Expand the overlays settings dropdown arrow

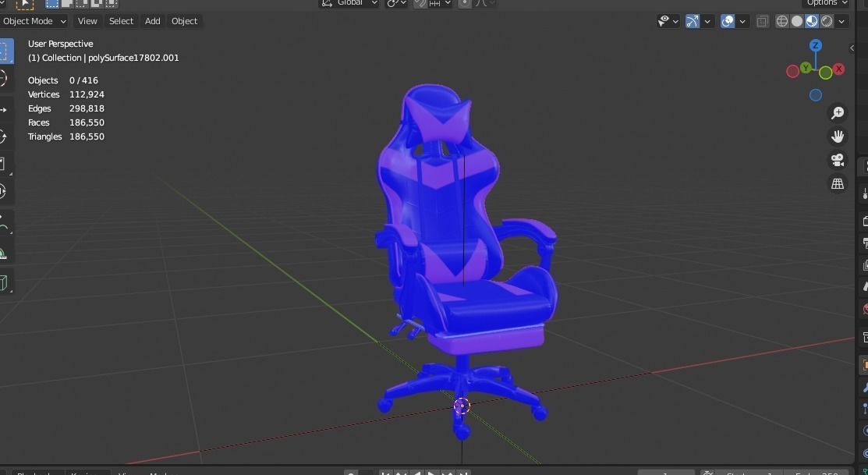pos(742,22)
